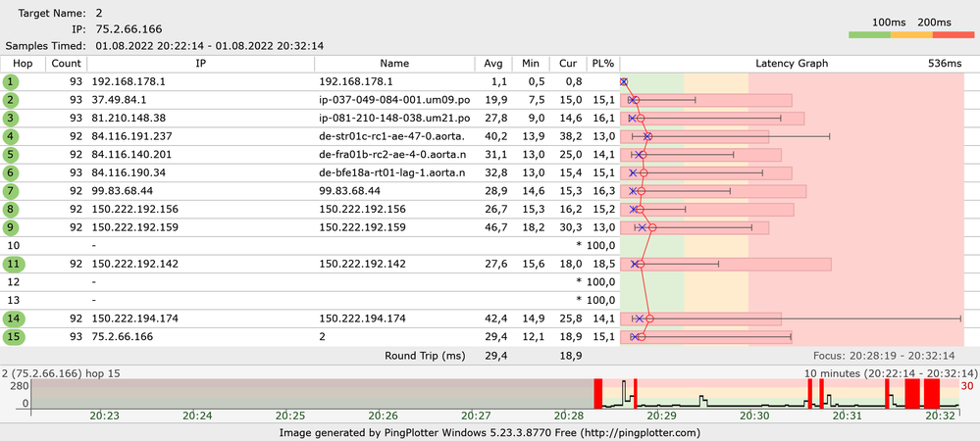This screenshot has width=980, height=441.
Task: Click the Samples Timed date range
Action: click(209, 46)
